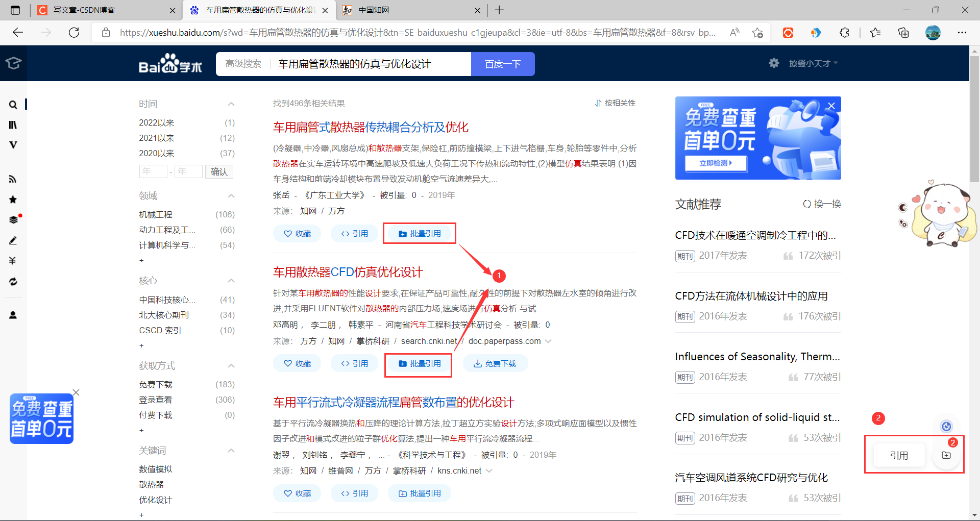The width and height of the screenshot is (980, 521).
Task: Add page to favorites star icon
Action: click(757, 33)
